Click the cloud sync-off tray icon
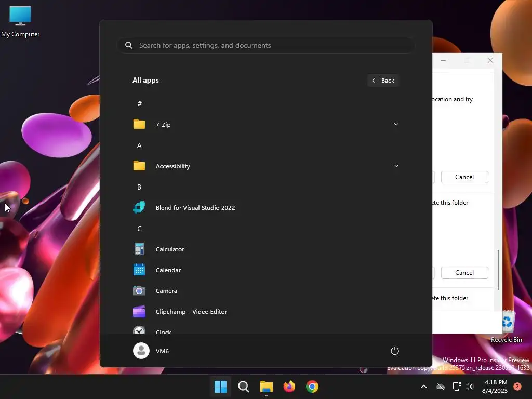 coord(441,387)
